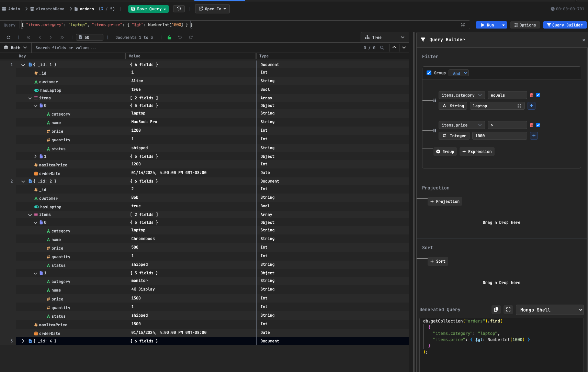This screenshot has height=372, width=588.
Task: Click the redo icon in results toolbar
Action: (191, 37)
